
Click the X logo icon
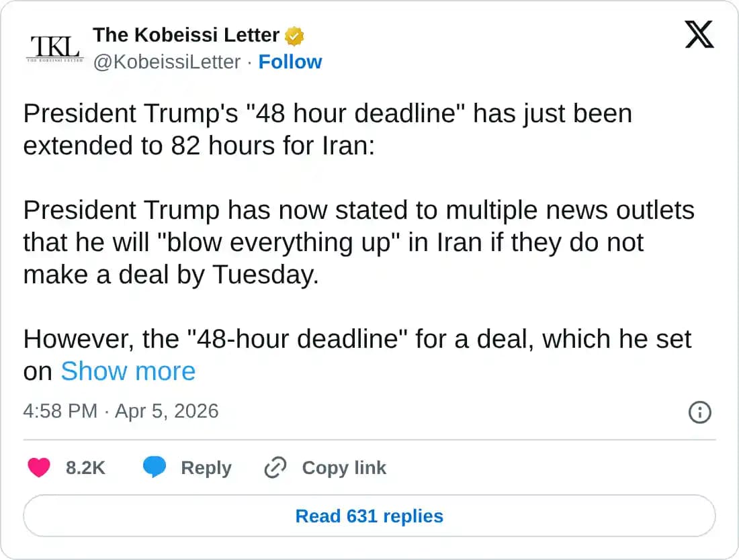click(699, 34)
